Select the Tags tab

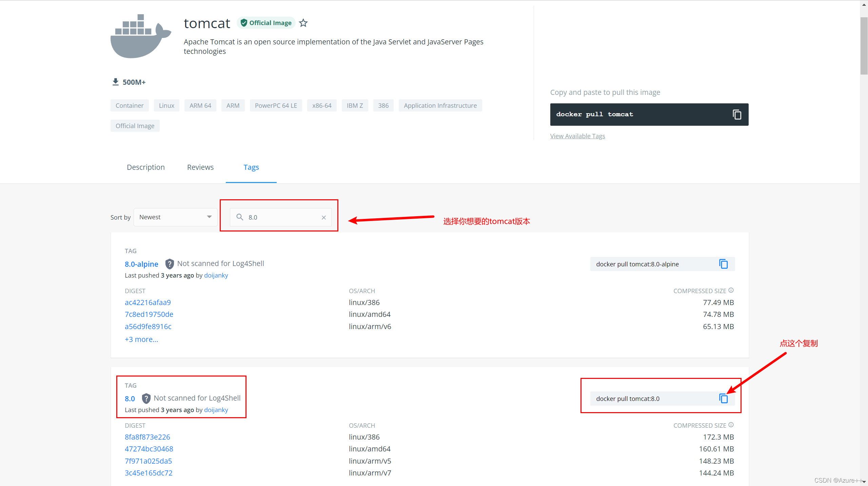[x=251, y=167]
